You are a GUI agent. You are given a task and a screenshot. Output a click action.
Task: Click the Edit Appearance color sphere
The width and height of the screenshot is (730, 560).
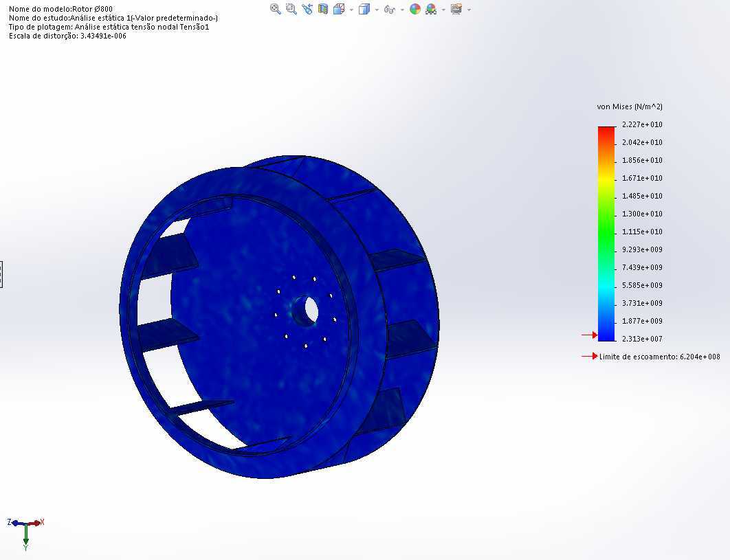click(x=414, y=9)
